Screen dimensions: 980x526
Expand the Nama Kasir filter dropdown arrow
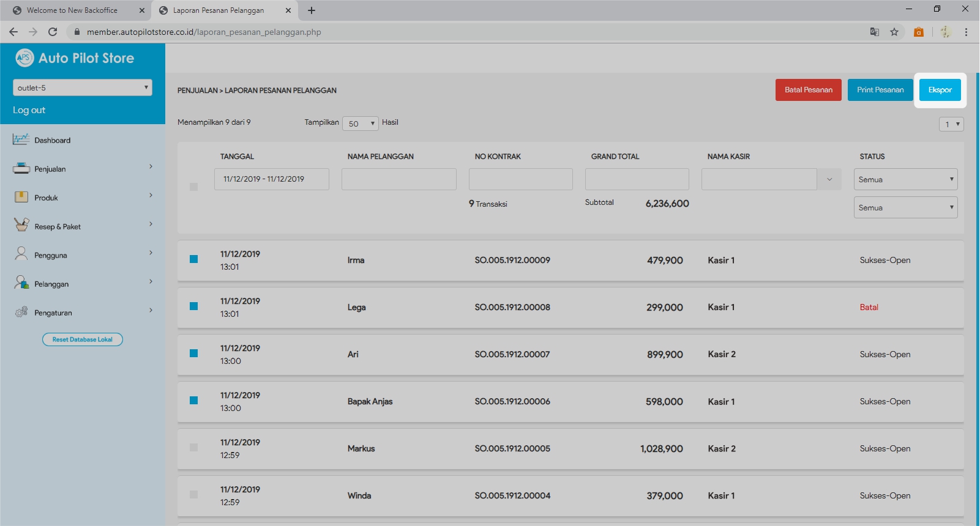pyautogui.click(x=829, y=179)
